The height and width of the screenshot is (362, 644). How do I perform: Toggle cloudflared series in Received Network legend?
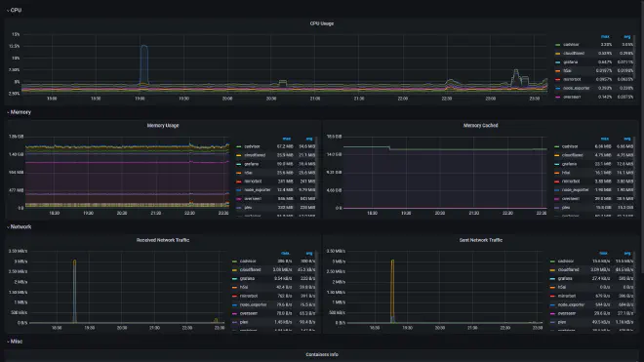click(250, 269)
